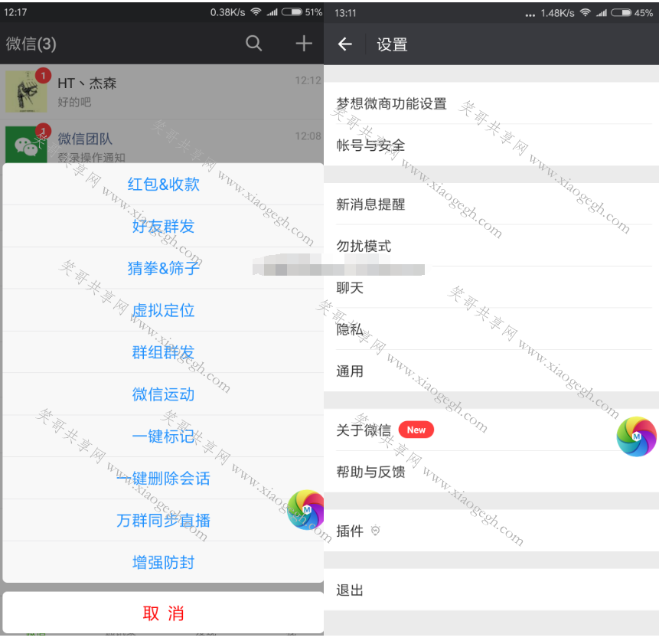This screenshot has height=644, width=659.
Task: Tap the plus icon in WeChat header
Action: tap(303, 44)
